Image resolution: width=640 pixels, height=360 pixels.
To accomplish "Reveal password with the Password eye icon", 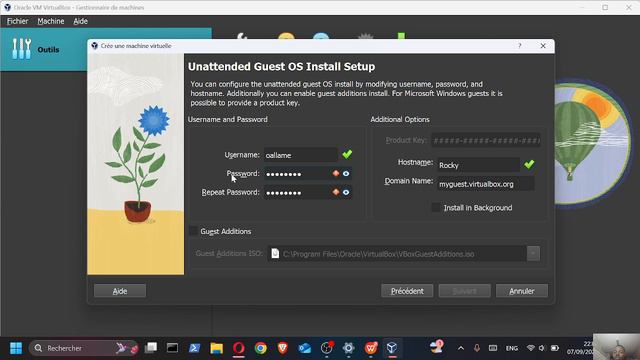I will tap(346, 173).
